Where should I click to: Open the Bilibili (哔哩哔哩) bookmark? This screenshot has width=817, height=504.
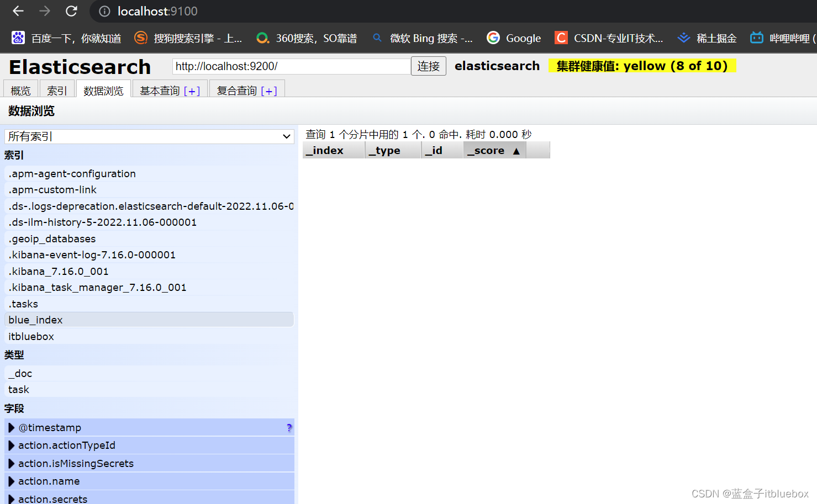[x=783, y=38]
